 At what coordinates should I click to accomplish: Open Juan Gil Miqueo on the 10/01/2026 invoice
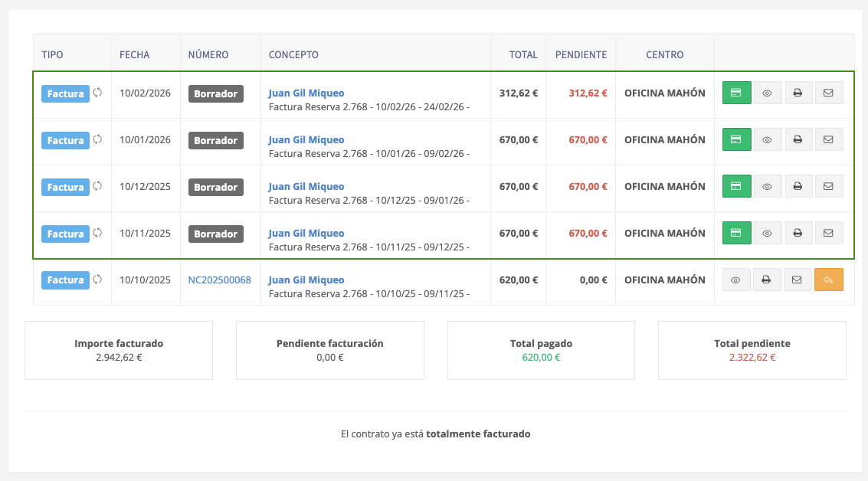[306, 140]
